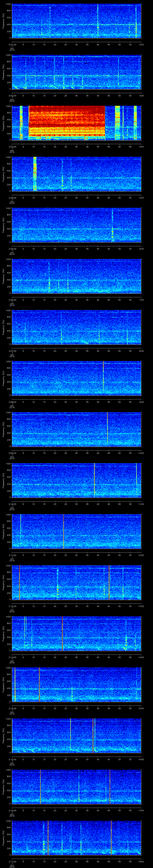
Task: Click the 17:00 end time label
Action: (x=141, y=810)
